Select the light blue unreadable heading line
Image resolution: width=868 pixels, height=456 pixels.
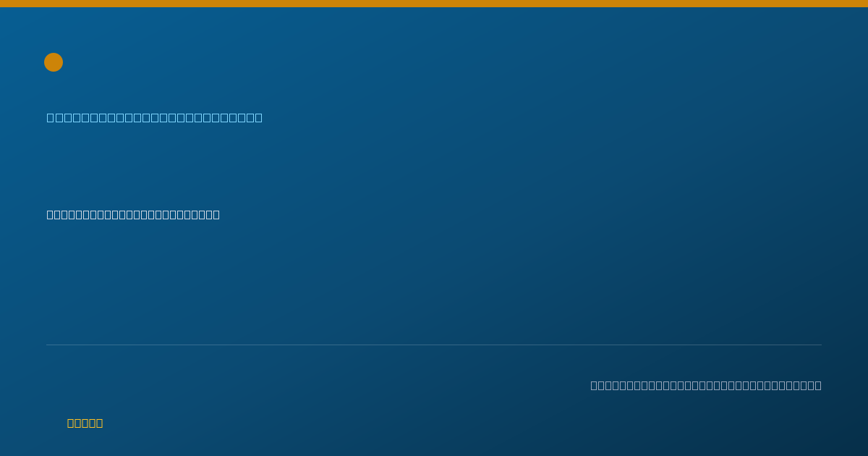pyautogui.click(x=155, y=117)
